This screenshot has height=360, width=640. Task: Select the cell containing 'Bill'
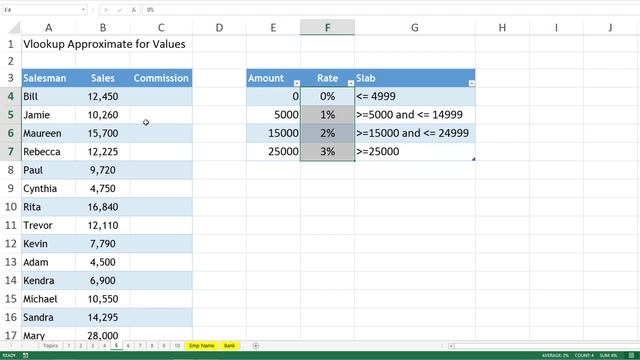(x=49, y=96)
